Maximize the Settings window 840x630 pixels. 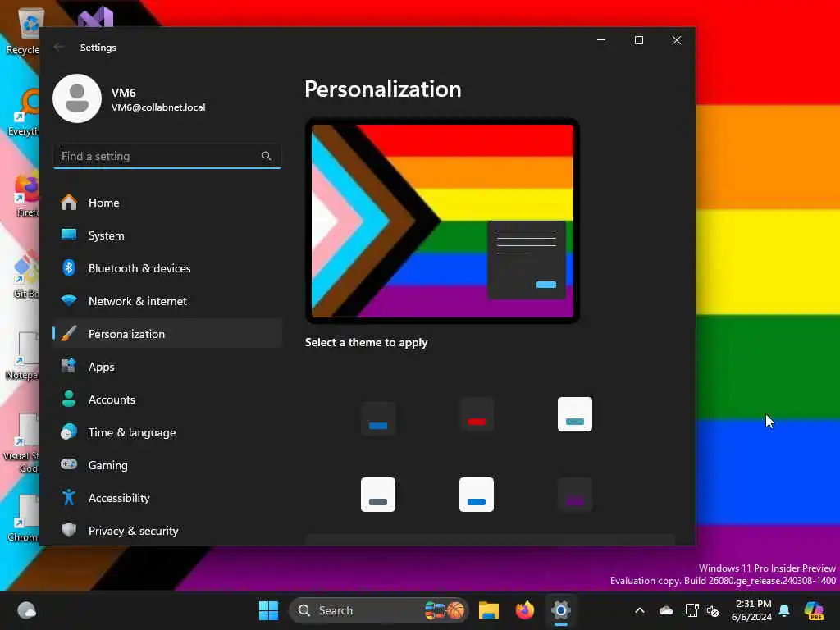638,40
